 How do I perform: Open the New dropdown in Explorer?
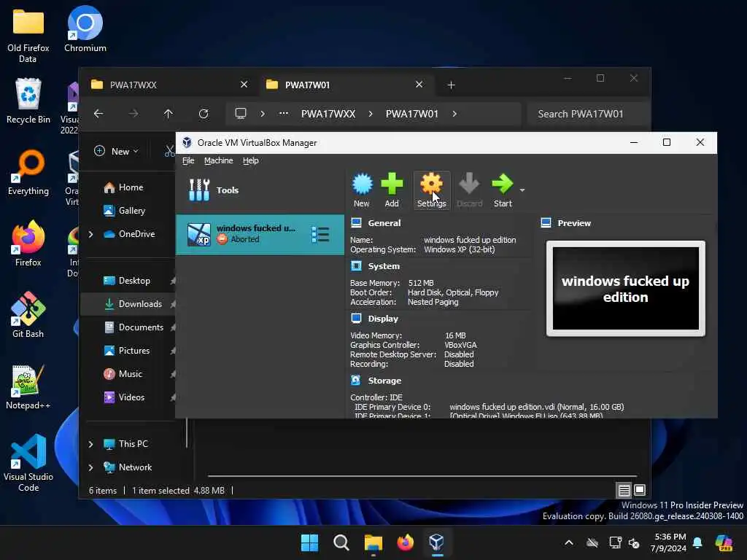coord(116,151)
